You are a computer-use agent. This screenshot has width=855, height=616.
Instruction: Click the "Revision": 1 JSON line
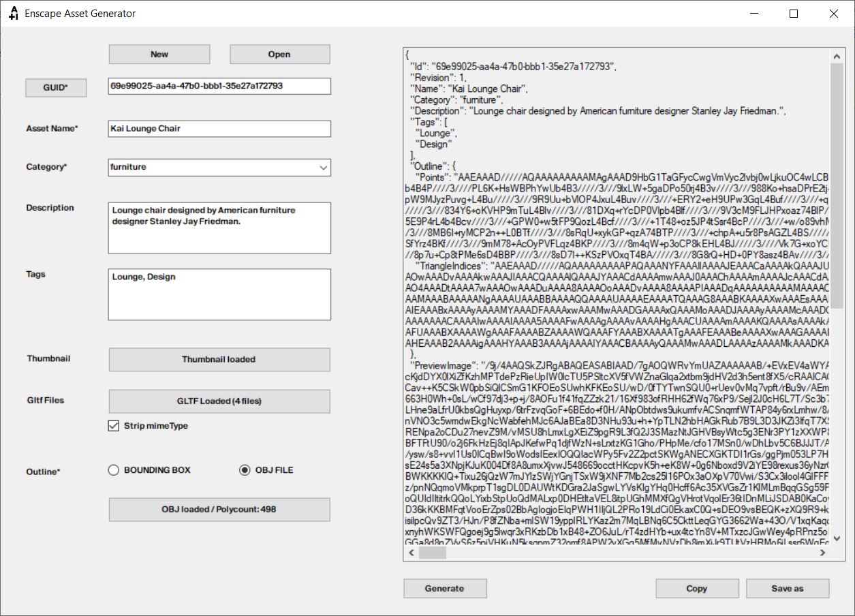pos(438,78)
